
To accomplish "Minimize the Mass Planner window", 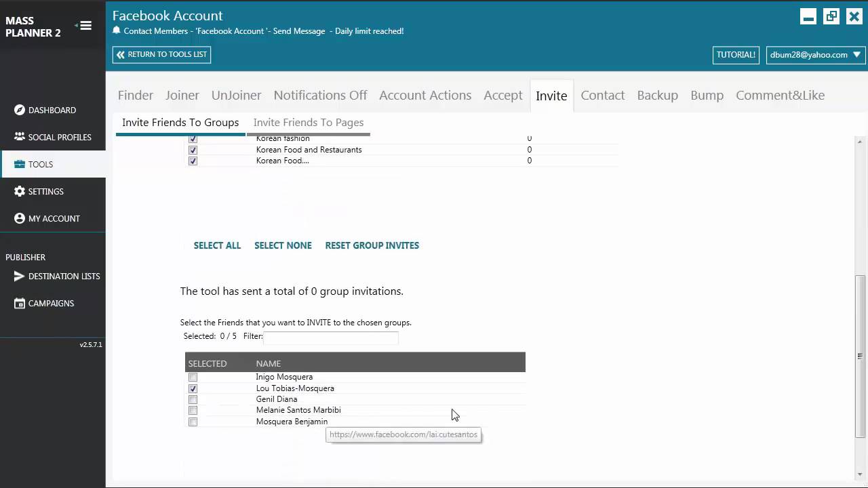I will tap(808, 17).
